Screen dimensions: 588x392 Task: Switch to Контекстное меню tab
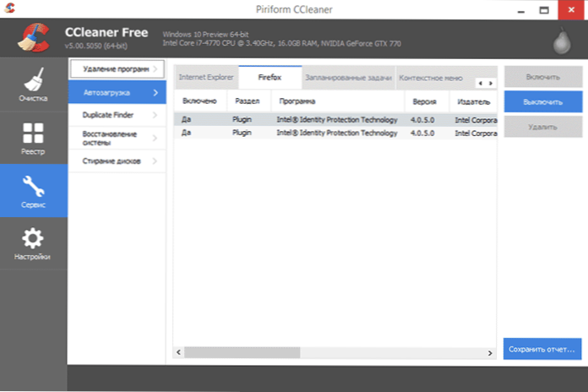(x=431, y=78)
